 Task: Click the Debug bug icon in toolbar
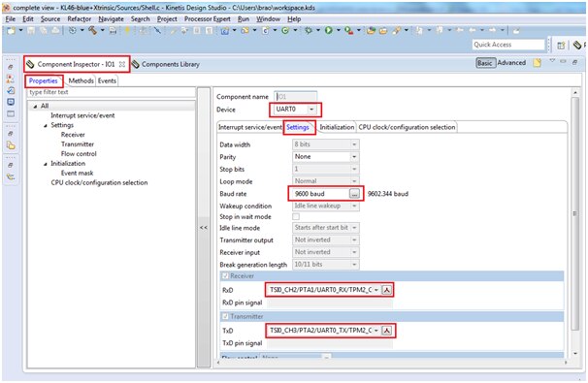[x=309, y=30]
